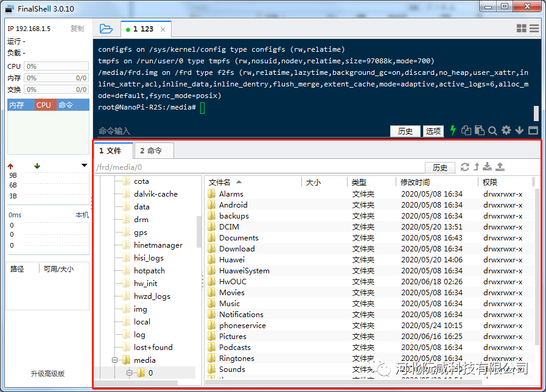Select the Android folder row
This screenshot has width=546, height=392.
click(x=369, y=205)
